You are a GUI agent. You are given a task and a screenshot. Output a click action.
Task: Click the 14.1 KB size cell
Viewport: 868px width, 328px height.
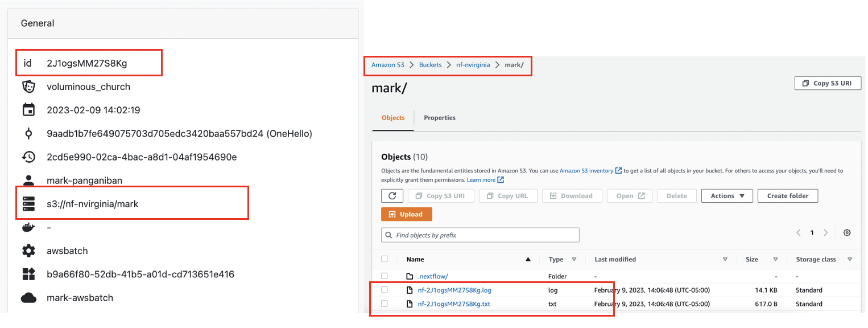[x=766, y=290]
